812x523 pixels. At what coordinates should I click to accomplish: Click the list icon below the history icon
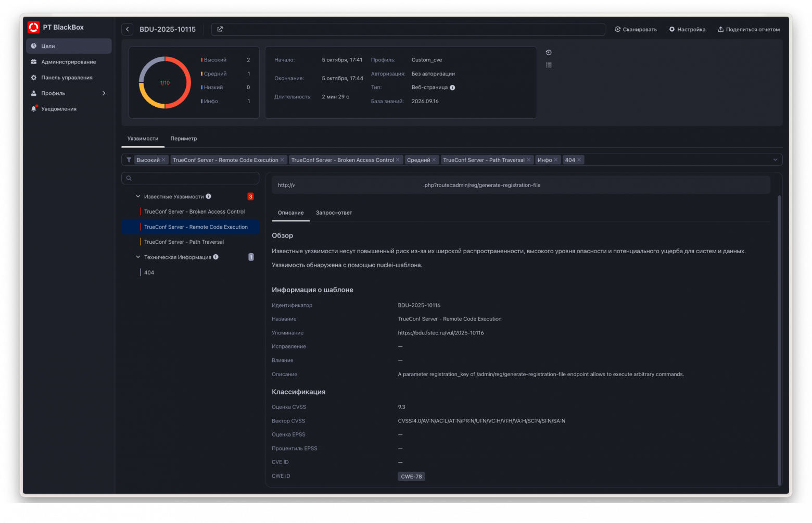549,65
